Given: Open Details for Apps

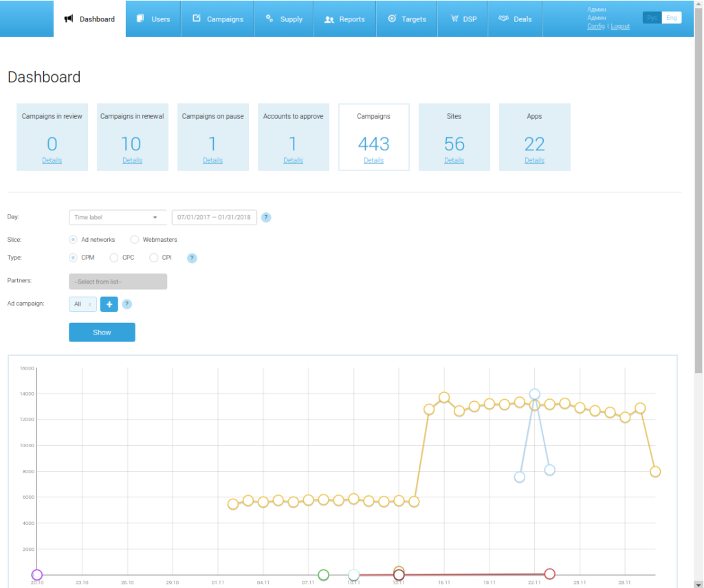Looking at the screenshot, I should pyautogui.click(x=534, y=160).
